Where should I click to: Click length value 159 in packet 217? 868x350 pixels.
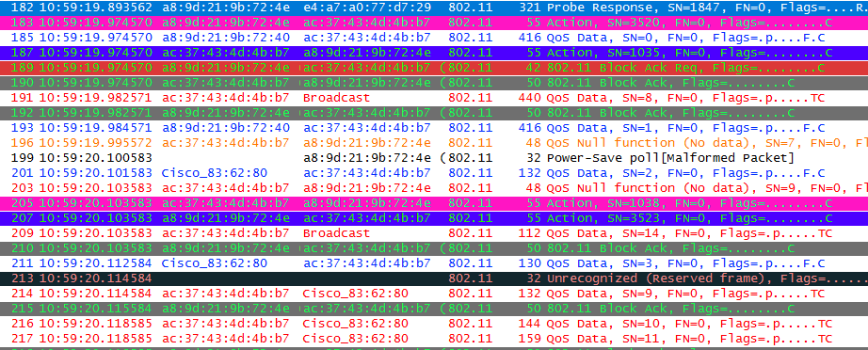coord(530,338)
